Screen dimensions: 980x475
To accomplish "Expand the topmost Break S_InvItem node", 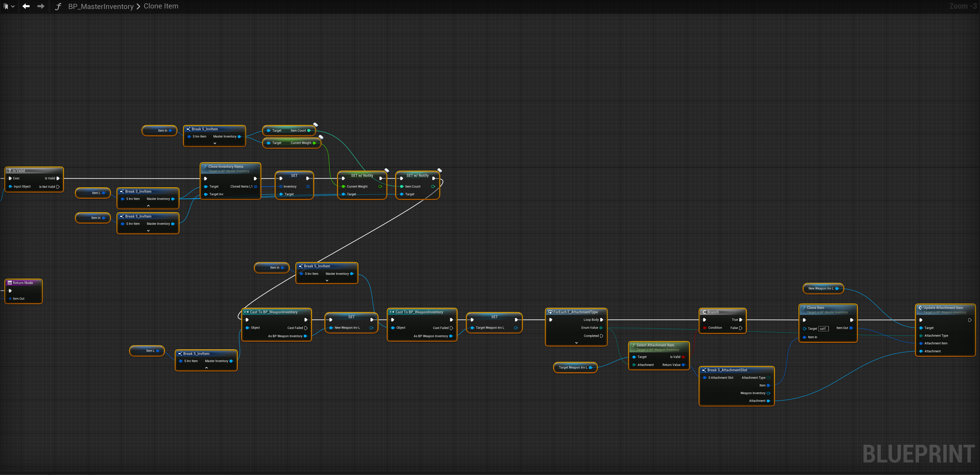I will [215, 143].
